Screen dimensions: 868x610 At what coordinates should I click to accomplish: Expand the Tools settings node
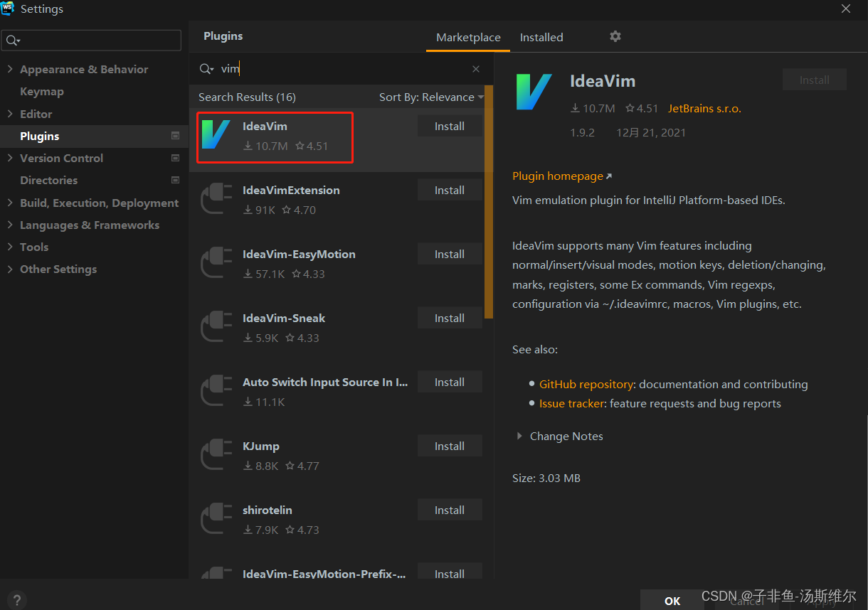[x=10, y=247]
